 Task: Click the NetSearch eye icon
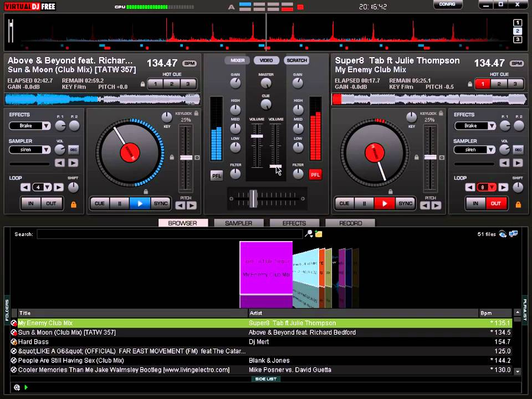[503, 234]
